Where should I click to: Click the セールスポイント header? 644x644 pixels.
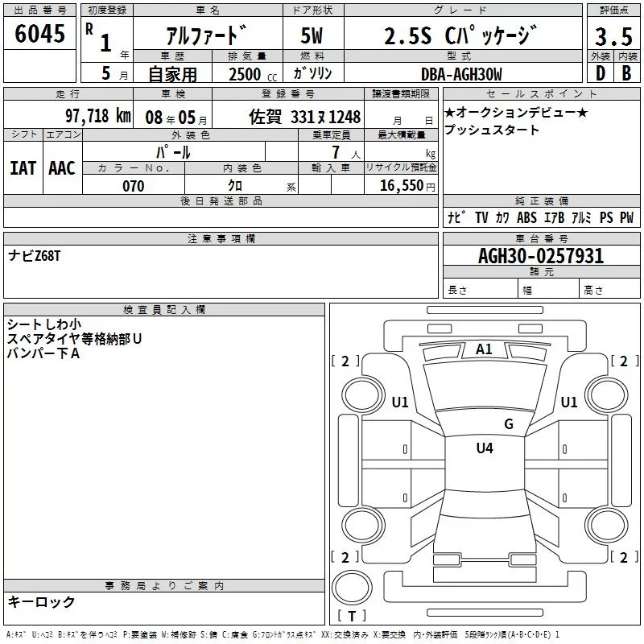541,93
